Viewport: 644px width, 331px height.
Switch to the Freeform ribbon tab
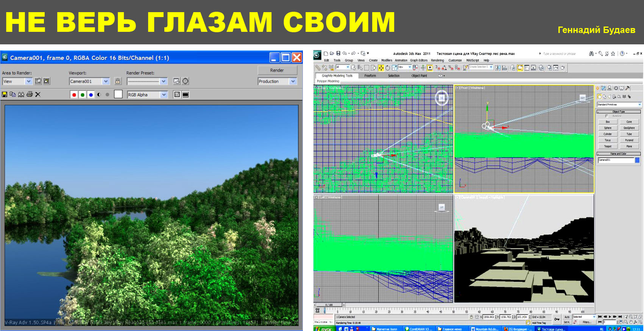pos(370,76)
